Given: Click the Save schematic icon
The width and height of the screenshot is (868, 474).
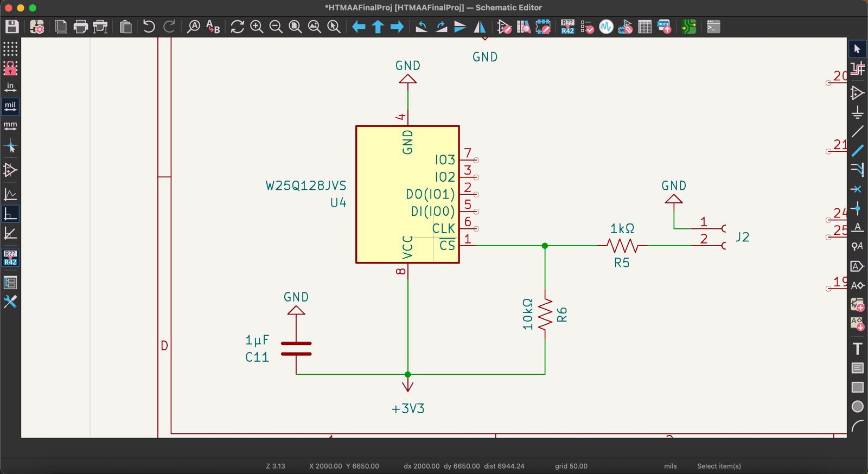Looking at the screenshot, I should click(12, 27).
